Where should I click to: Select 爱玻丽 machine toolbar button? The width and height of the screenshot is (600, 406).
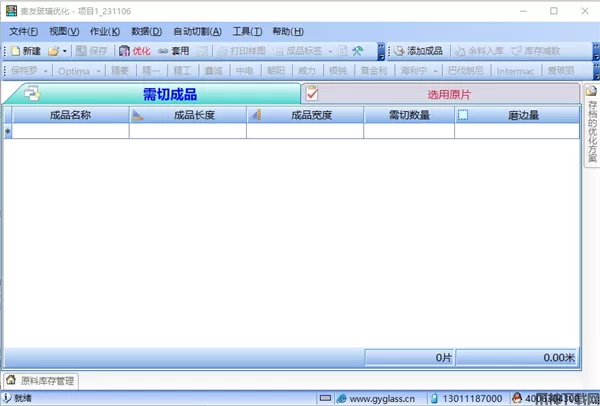coord(561,71)
